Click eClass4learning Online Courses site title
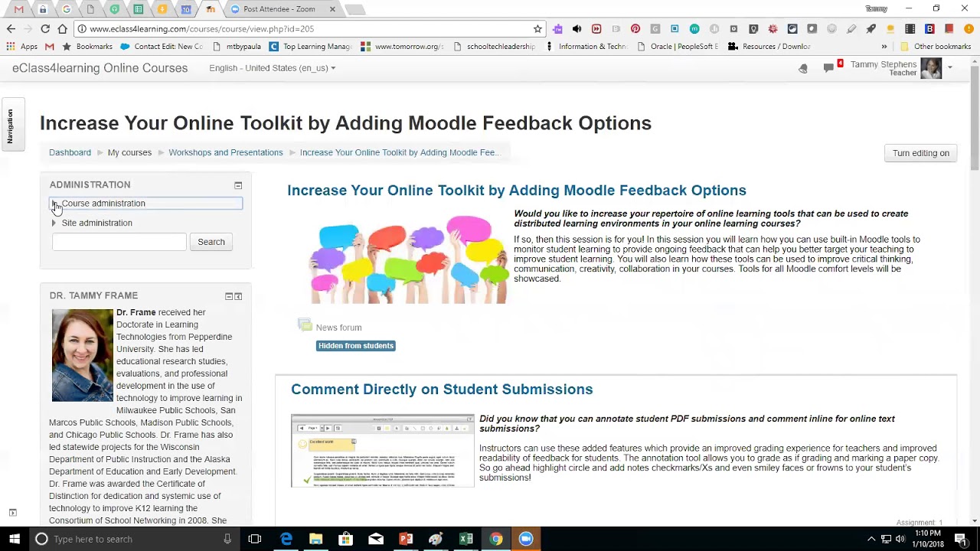This screenshot has height=551, width=980. tap(100, 68)
